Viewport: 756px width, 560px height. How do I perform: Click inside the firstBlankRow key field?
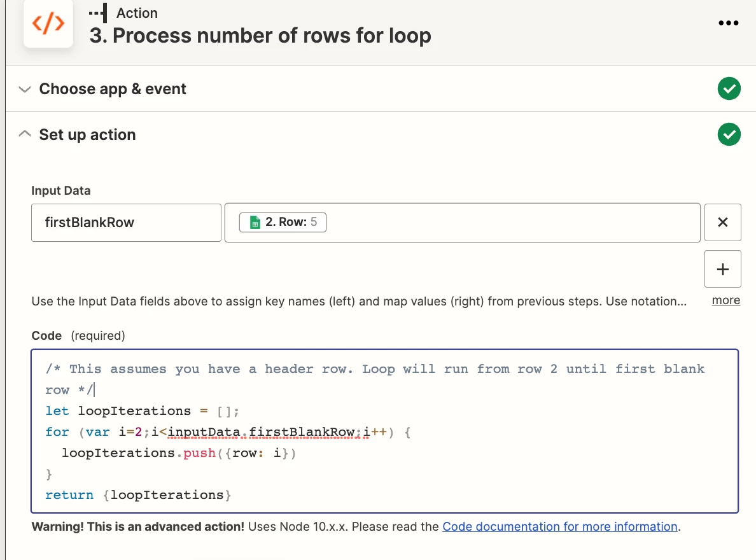tap(126, 222)
